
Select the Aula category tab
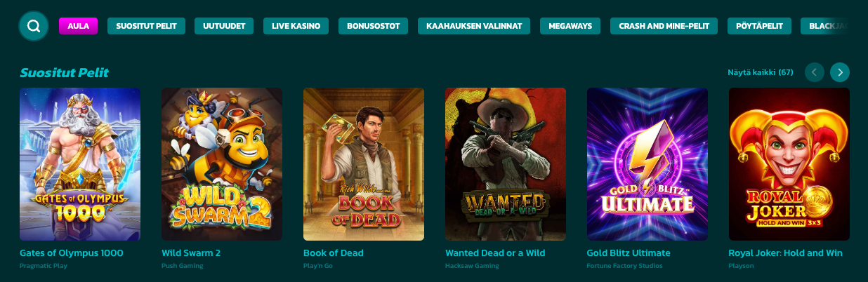pos(79,27)
